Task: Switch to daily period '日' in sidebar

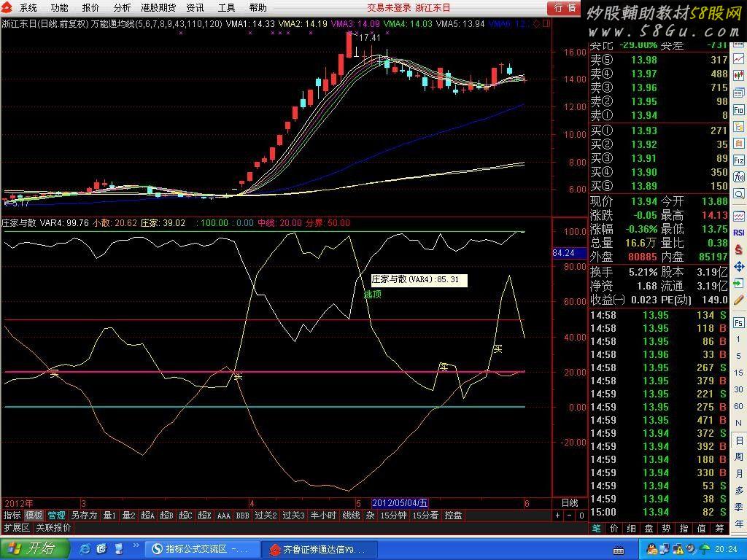Action: [739, 440]
